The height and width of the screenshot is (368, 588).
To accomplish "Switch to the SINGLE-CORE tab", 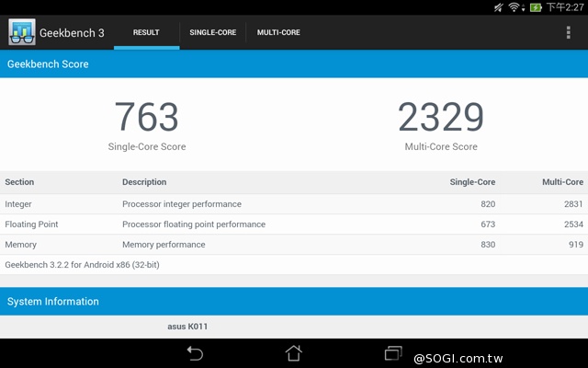I will pyautogui.click(x=212, y=33).
